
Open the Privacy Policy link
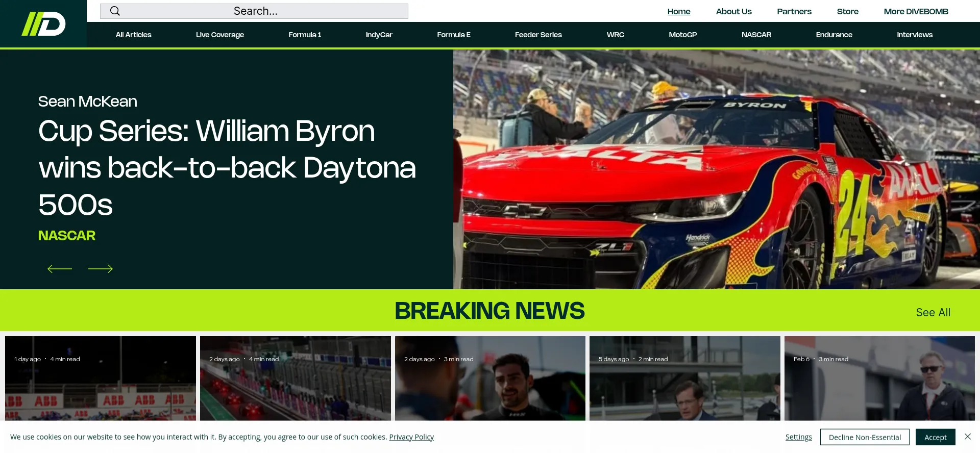point(411,437)
